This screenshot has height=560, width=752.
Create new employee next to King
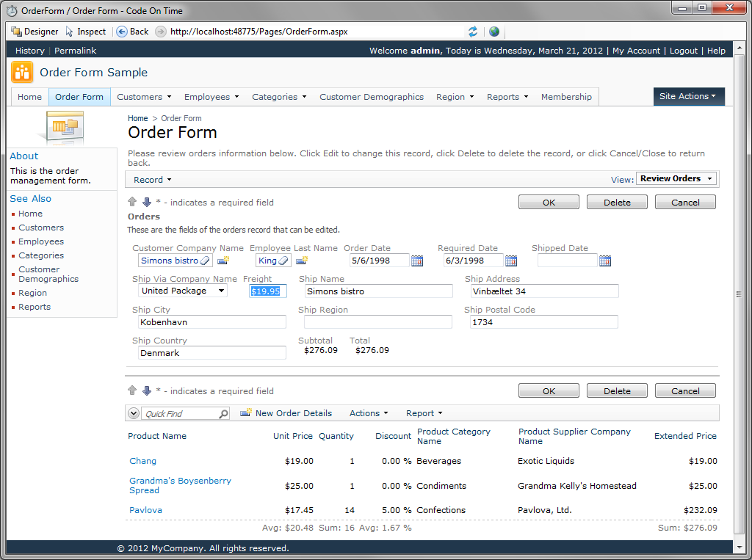(x=302, y=261)
